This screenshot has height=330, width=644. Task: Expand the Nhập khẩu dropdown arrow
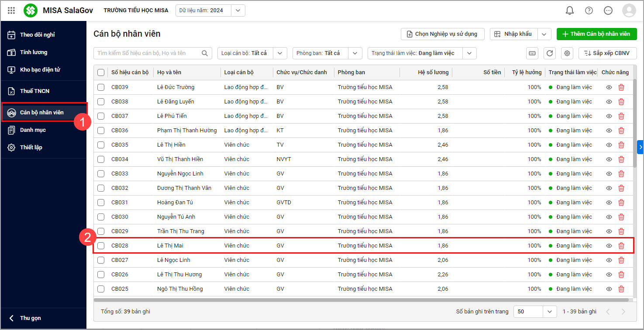(x=544, y=34)
